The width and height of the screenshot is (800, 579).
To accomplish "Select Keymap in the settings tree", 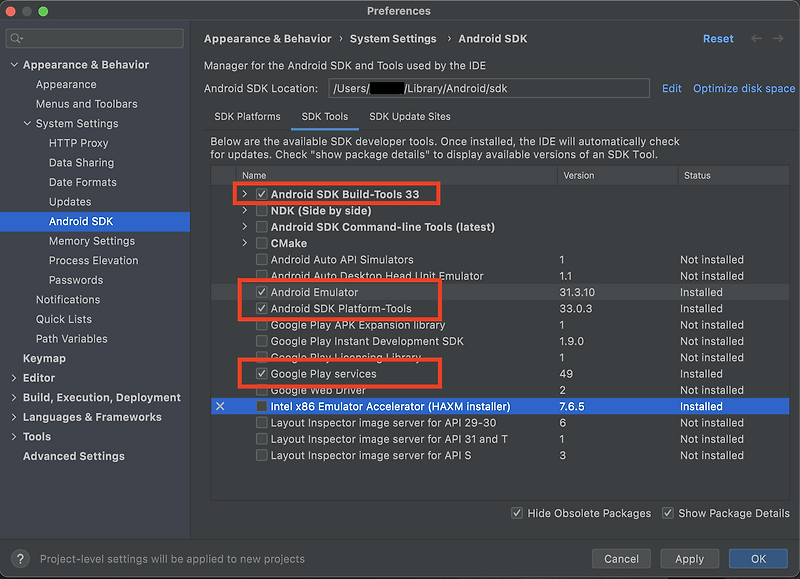I will click(x=44, y=358).
